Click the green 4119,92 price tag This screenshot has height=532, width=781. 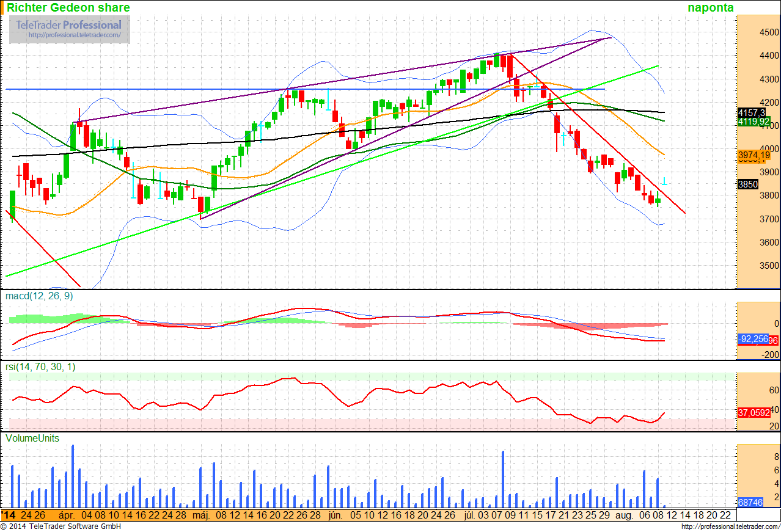tap(754, 122)
